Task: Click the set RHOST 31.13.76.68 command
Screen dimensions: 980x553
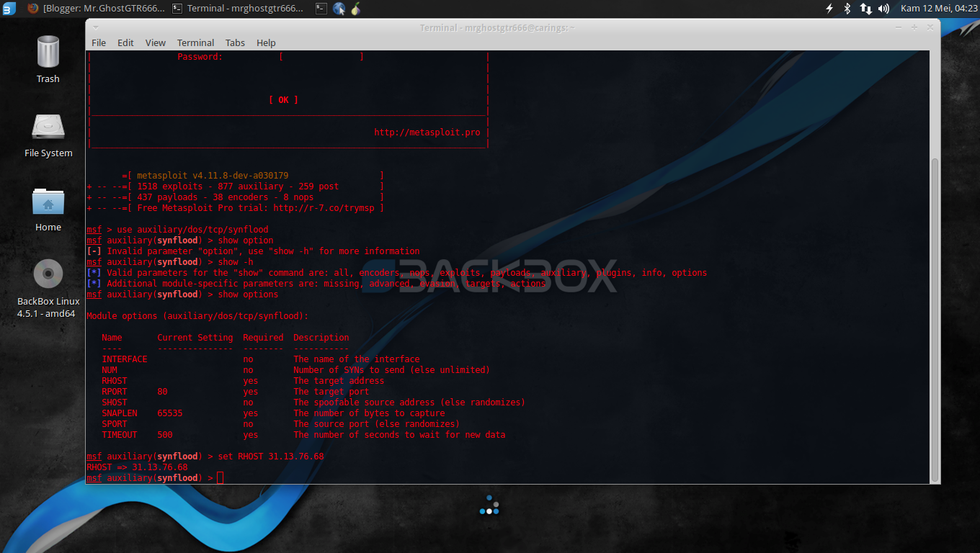Action: pos(271,457)
